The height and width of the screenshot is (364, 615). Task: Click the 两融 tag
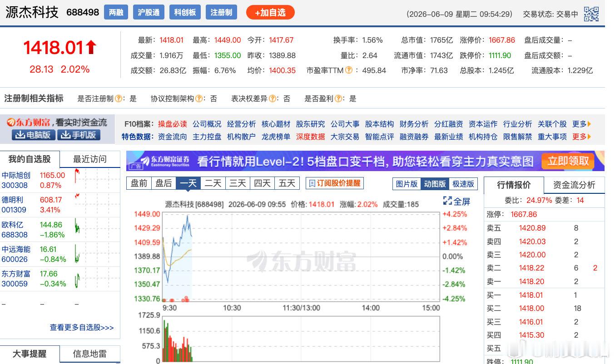(116, 12)
